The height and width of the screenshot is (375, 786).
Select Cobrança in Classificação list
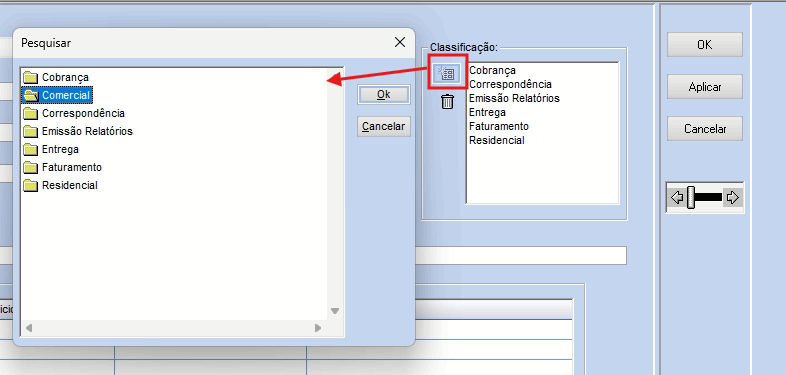point(492,70)
